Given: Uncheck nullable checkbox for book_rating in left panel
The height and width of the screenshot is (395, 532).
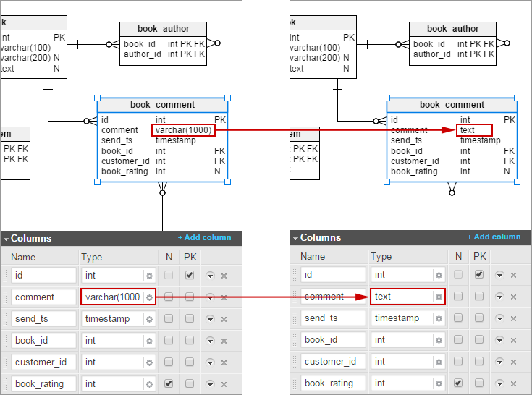Looking at the screenshot, I should pos(169,383).
